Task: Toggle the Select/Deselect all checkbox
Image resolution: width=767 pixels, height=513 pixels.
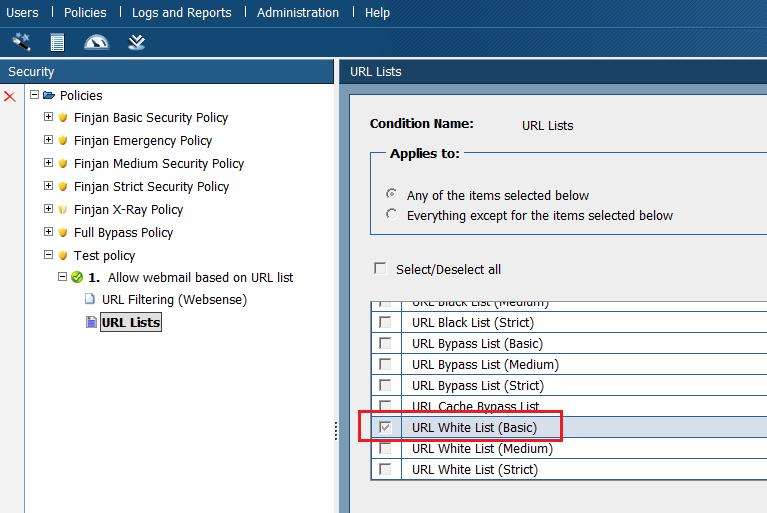Action: (x=380, y=269)
